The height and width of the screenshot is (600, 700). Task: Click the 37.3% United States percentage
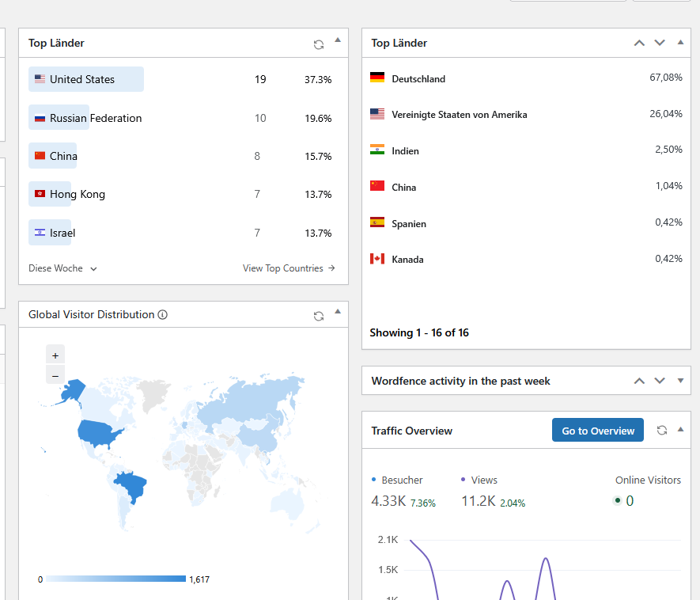pos(318,79)
